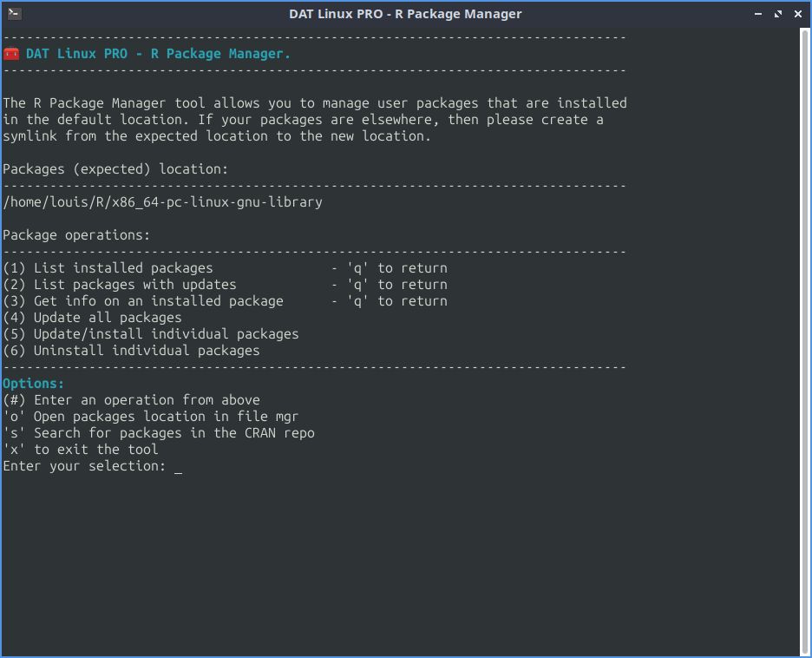
Task: Close the R Package Manager terminal
Action: coord(797,14)
